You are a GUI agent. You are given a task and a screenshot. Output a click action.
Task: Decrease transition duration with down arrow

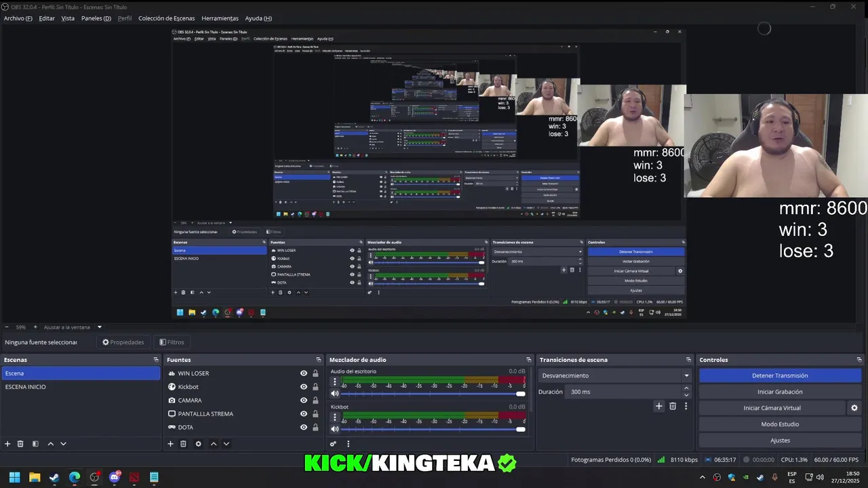(x=686, y=395)
